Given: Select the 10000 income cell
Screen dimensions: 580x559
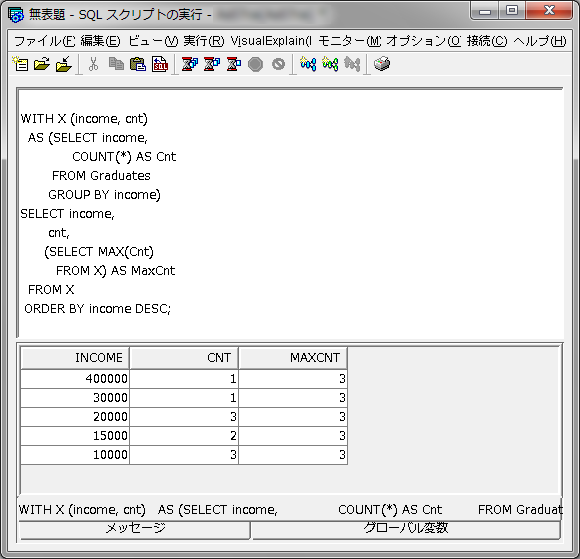Looking at the screenshot, I should [x=75, y=455].
